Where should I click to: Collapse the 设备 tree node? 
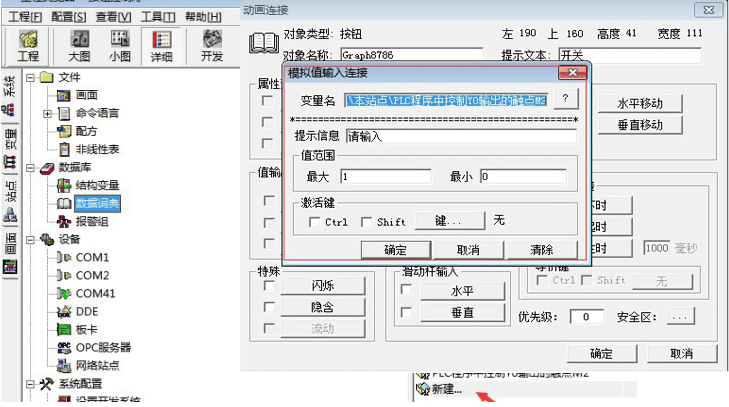coord(30,240)
